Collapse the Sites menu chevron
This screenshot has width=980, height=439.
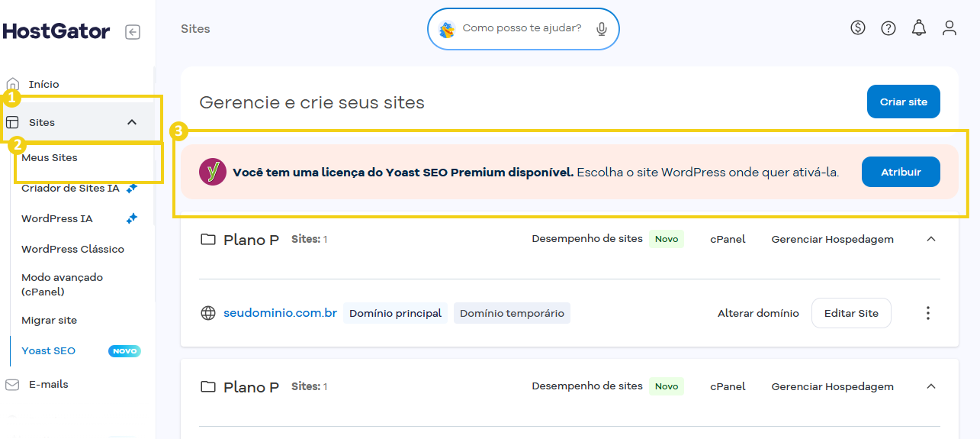click(132, 122)
